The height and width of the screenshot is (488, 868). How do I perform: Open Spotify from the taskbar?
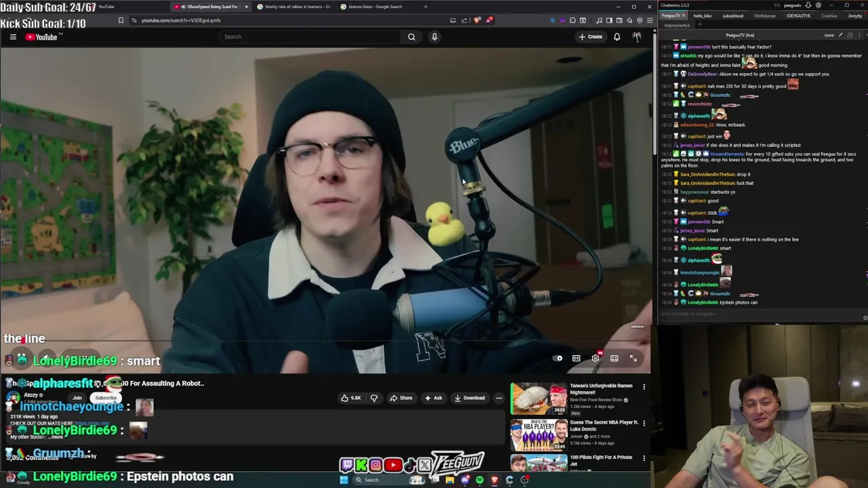point(479,480)
